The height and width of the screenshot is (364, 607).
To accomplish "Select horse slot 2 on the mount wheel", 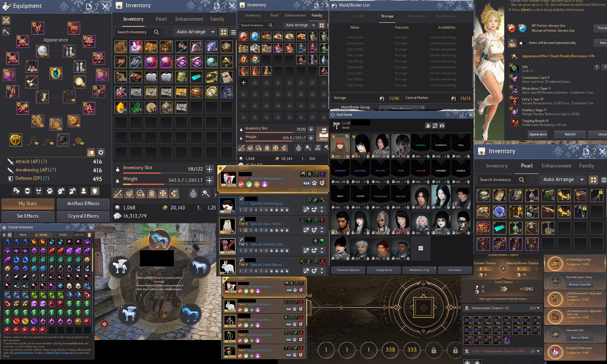I will (x=120, y=267).
